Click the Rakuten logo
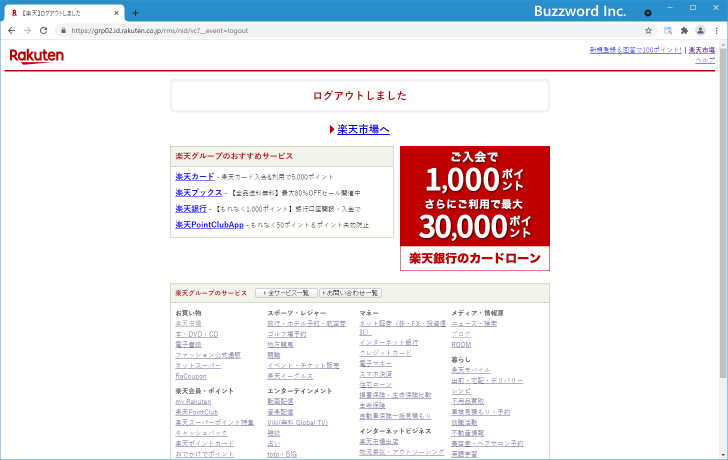The image size is (728, 460). click(x=37, y=56)
